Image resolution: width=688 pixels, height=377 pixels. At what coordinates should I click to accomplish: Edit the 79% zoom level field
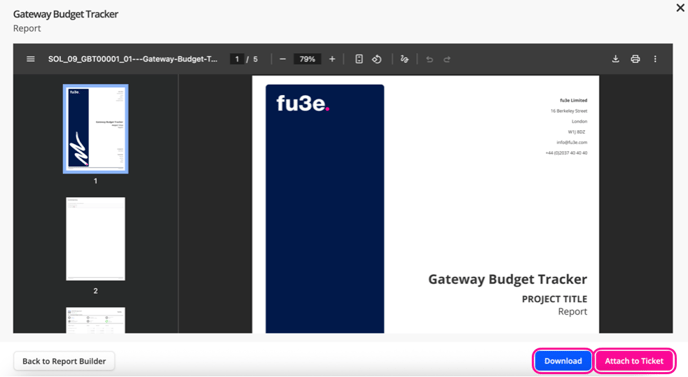[307, 59]
